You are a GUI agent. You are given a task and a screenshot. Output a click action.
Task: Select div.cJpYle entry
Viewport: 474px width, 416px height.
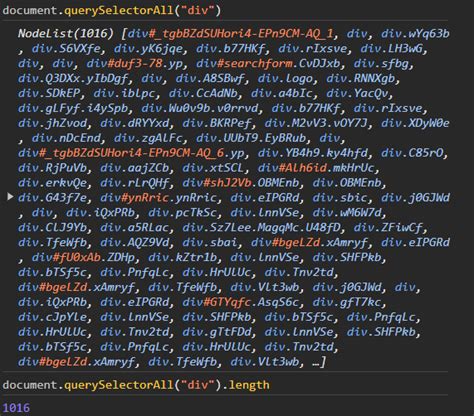click(x=52, y=317)
